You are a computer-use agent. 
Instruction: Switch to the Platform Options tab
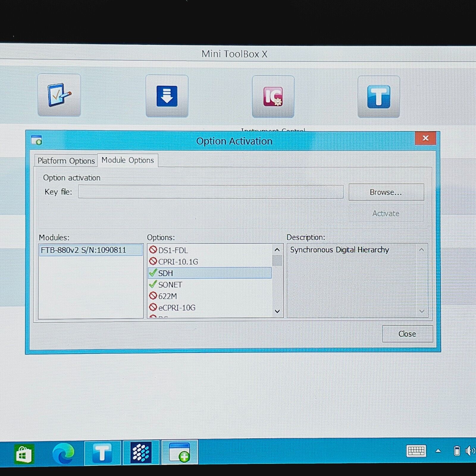point(66,161)
